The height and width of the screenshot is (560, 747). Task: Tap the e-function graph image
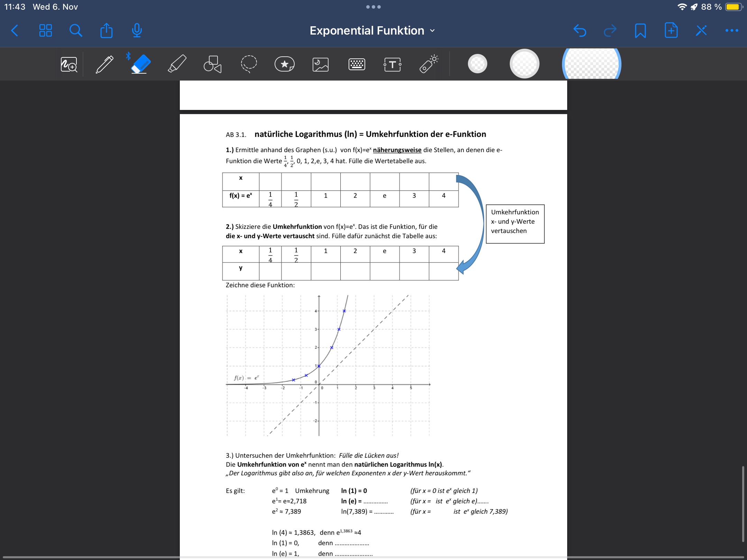click(x=328, y=365)
